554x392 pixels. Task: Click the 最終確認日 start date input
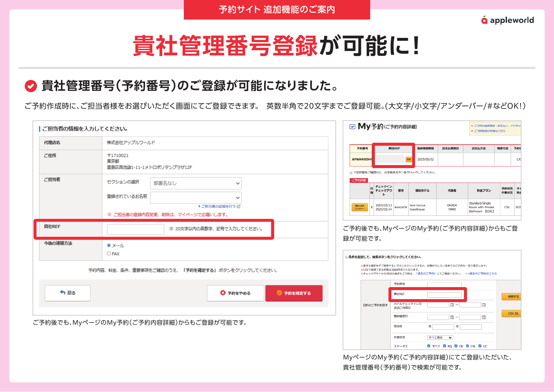tap(438, 317)
